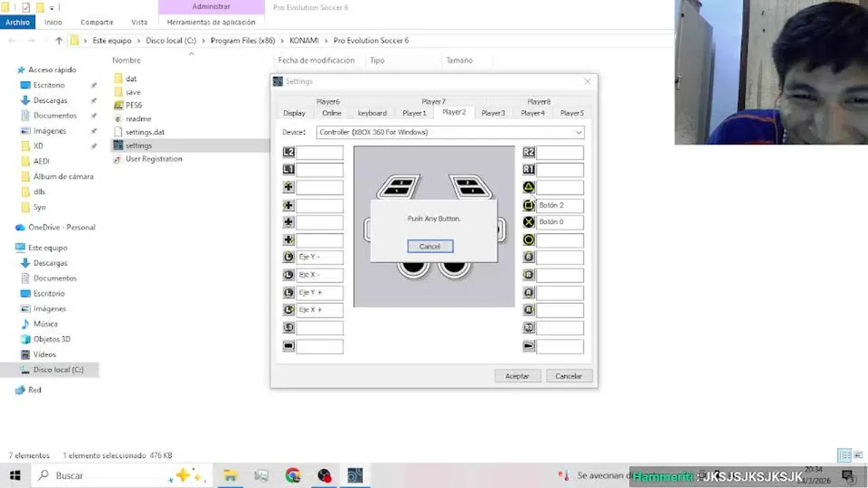This screenshot has width=868, height=488.
Task: Click the Windows Start button
Action: pyautogui.click(x=15, y=476)
